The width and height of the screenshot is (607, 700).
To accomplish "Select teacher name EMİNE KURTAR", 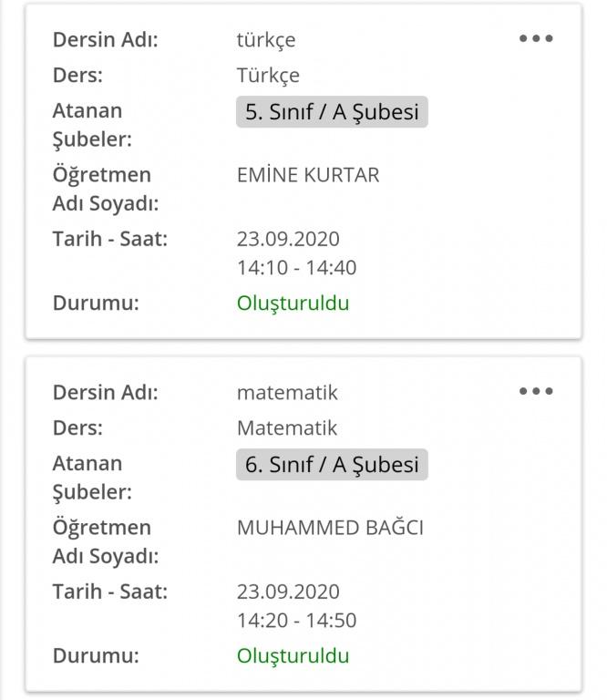I will coord(307,175).
